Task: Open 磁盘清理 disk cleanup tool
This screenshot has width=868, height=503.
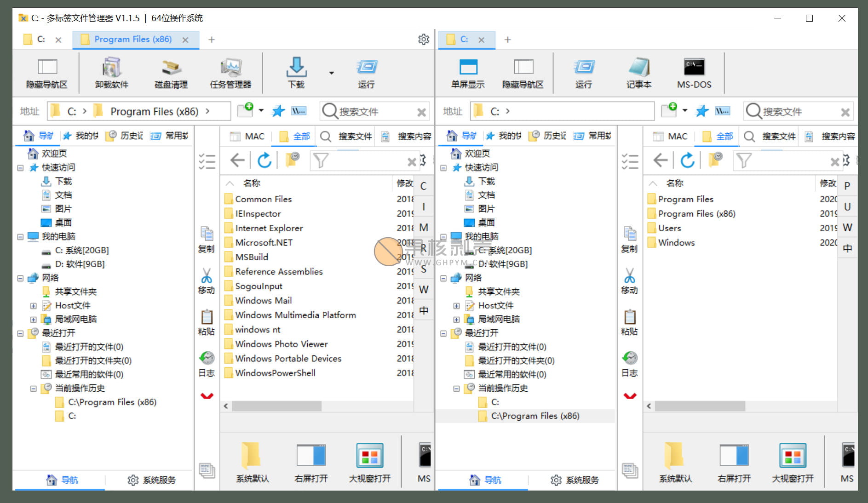Action: point(171,72)
